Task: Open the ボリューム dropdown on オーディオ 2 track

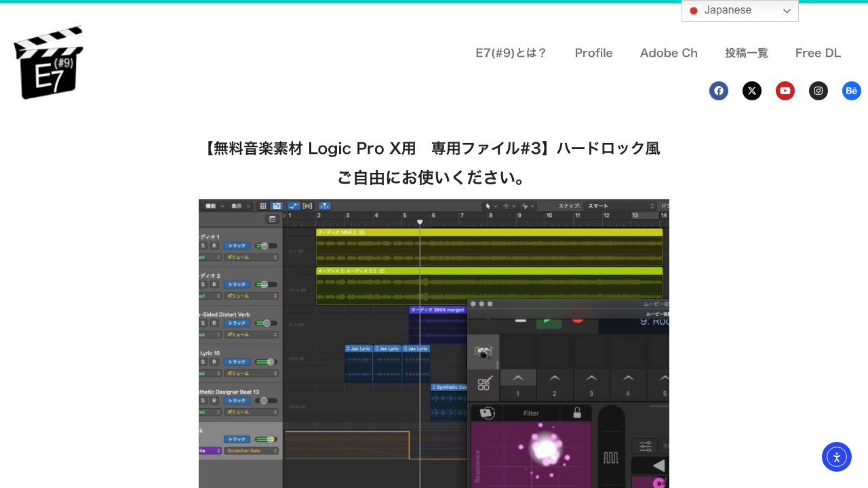Action: (252, 296)
